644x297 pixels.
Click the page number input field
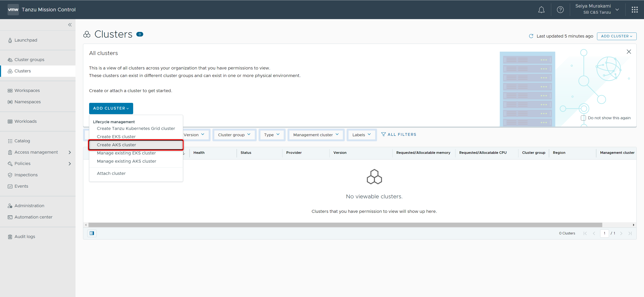(x=604, y=233)
